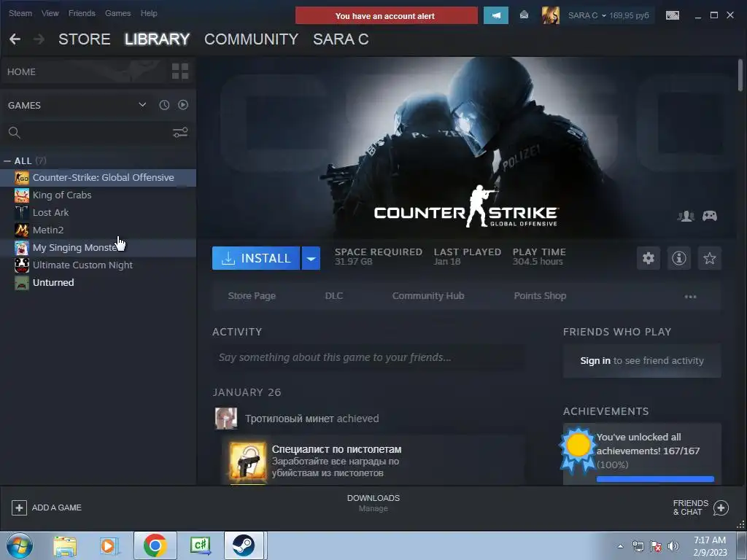Image resolution: width=747 pixels, height=560 pixels.
Task: Click the plus icon to add a game
Action: [19, 507]
